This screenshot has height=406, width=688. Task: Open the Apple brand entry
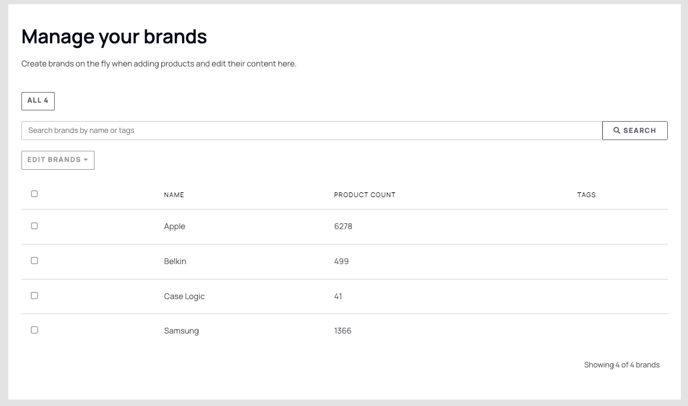pyautogui.click(x=175, y=226)
